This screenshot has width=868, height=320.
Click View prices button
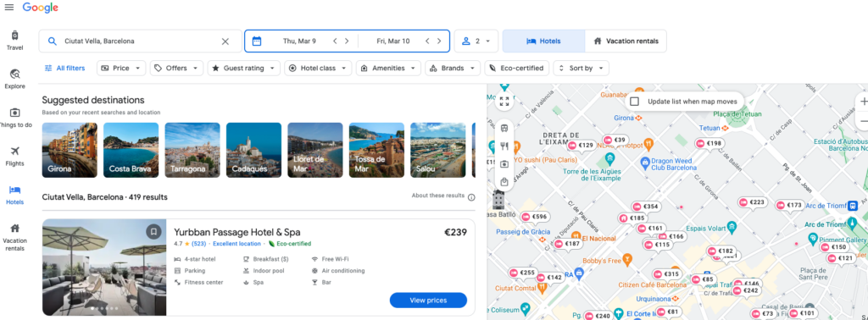pyautogui.click(x=428, y=300)
